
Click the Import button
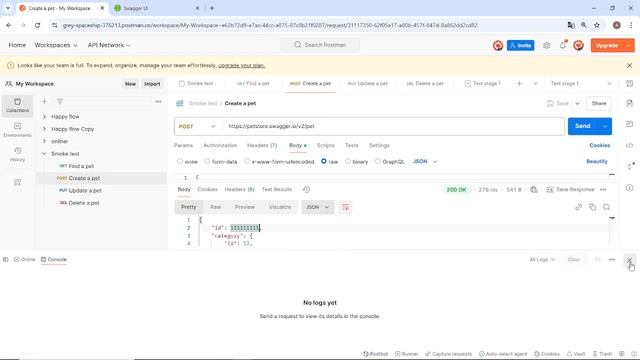152,84
